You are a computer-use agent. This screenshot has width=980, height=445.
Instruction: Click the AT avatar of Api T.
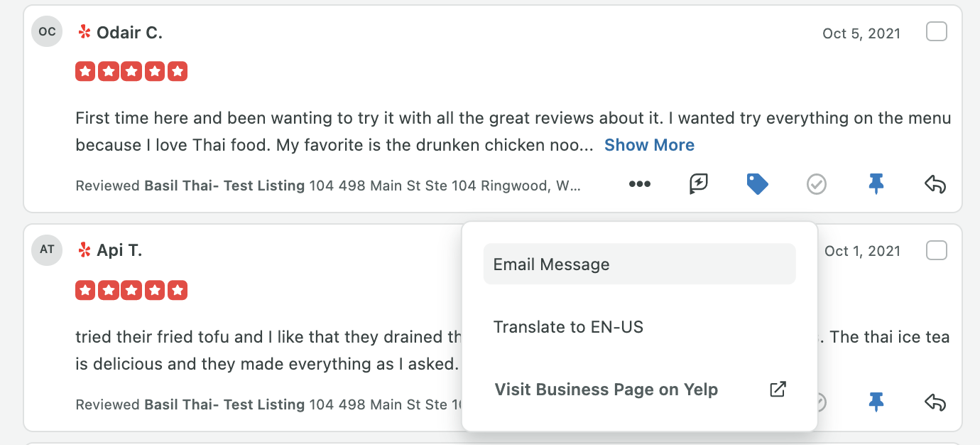(47, 250)
